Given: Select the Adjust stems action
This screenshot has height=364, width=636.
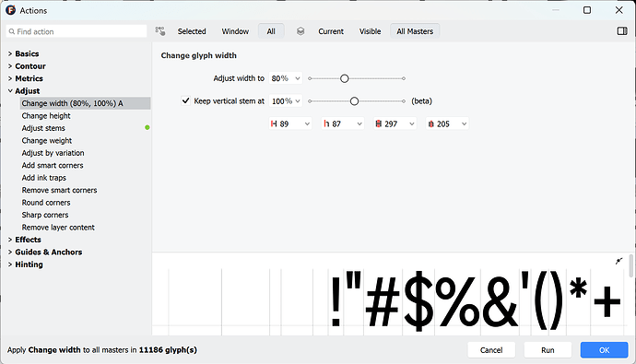Looking at the screenshot, I should click(43, 128).
